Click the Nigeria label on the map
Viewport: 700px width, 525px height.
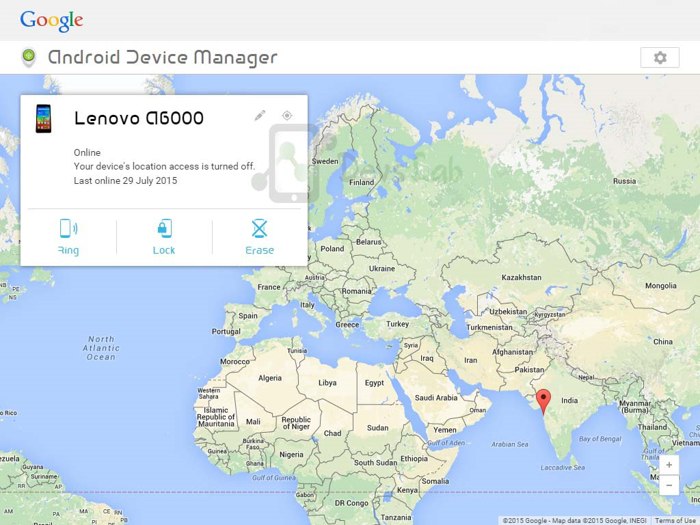(x=291, y=454)
